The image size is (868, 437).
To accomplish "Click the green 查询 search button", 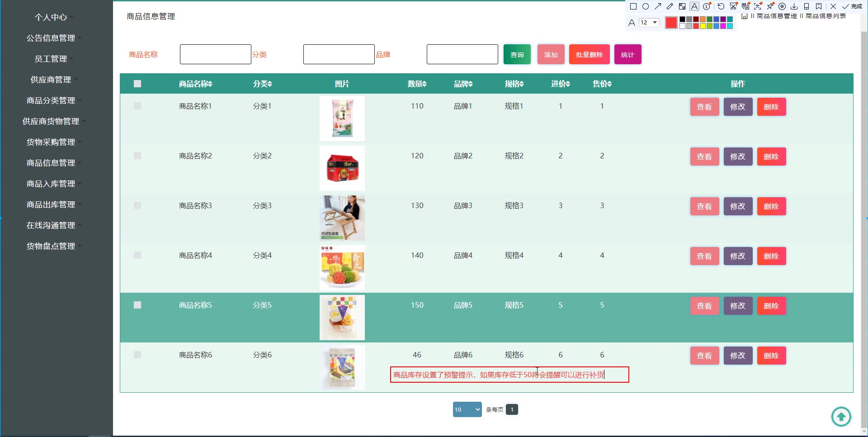I will coord(517,54).
